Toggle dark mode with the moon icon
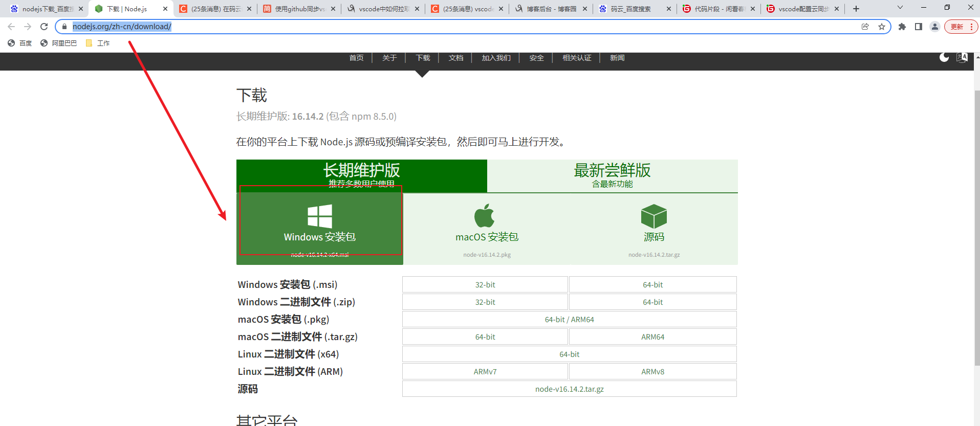 tap(944, 57)
